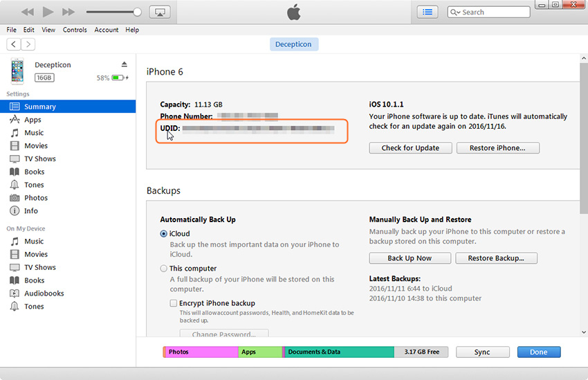Click the scrollbar up arrow
588x380 pixels.
click(584, 58)
